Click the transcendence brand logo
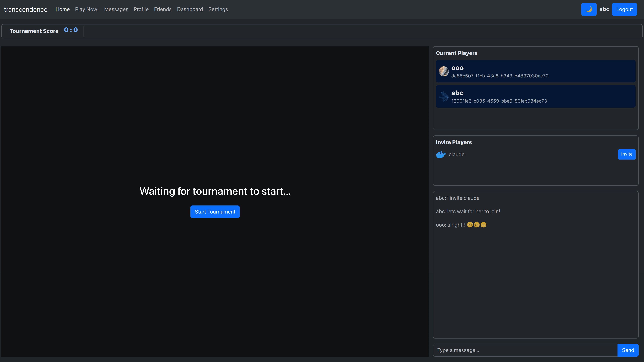 (x=25, y=10)
